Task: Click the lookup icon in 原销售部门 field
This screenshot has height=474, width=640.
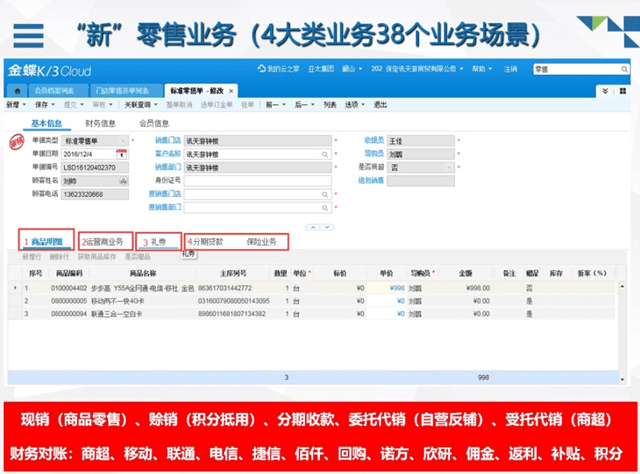Action: 325,208
